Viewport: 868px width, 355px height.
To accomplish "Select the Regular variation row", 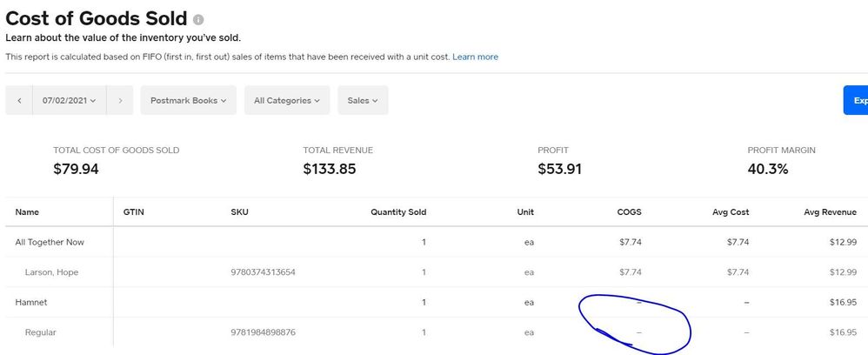I will (x=41, y=332).
